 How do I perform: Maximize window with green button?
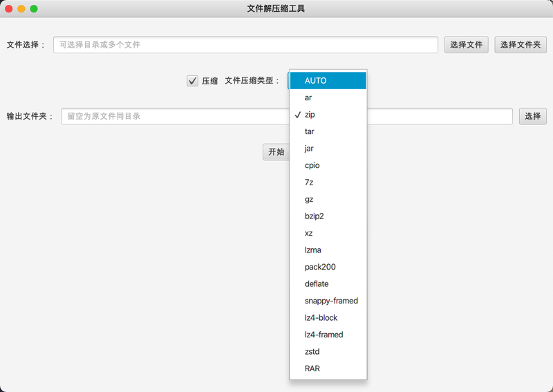click(x=34, y=9)
